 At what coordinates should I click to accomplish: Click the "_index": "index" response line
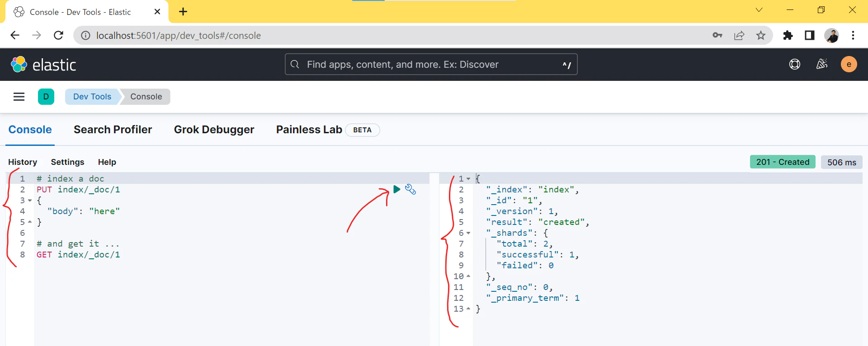point(533,190)
